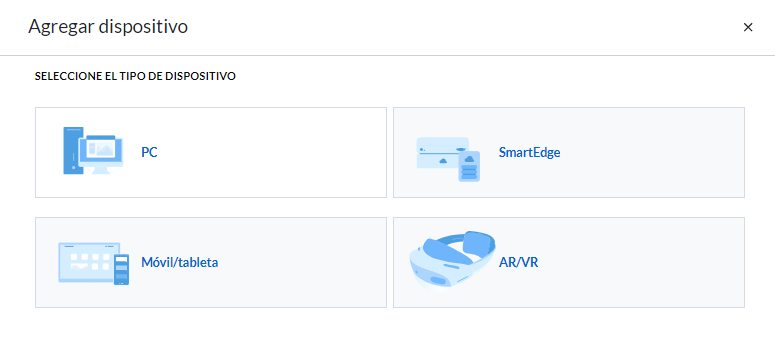Click the tablet illustration in Móvil/tableta
This screenshot has width=775, height=364.
[x=89, y=262]
